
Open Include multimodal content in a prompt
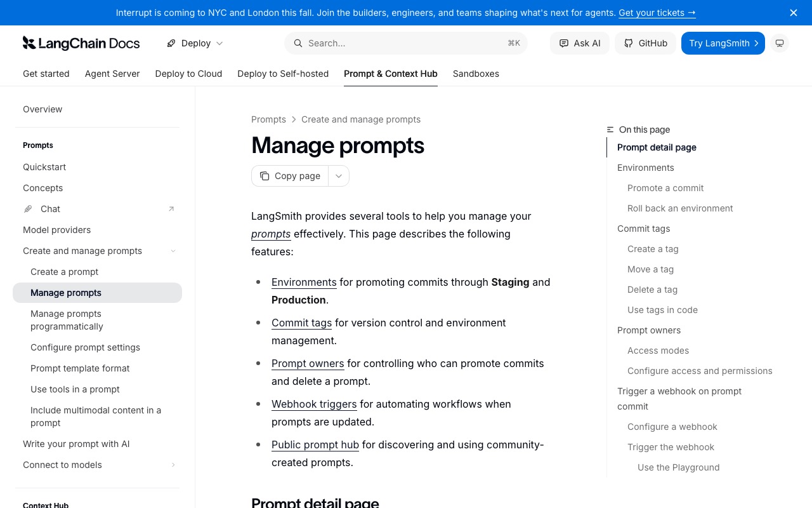click(97, 417)
